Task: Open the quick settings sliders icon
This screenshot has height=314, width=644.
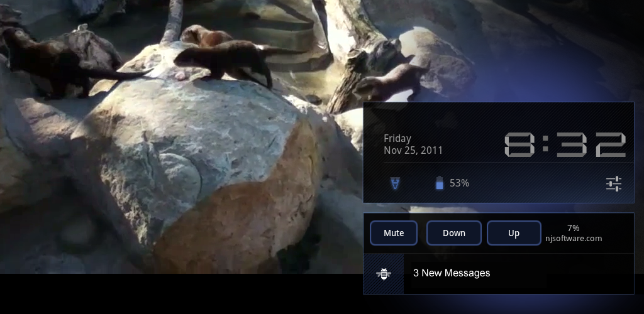Action: pyautogui.click(x=614, y=183)
